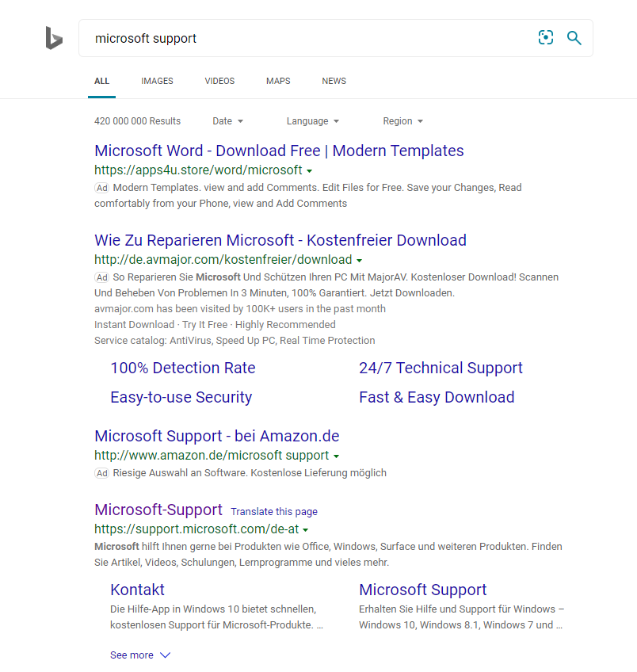Expand arrow next to amazon.de URL
Image resolution: width=637 pixels, height=672 pixels.
tap(336, 456)
